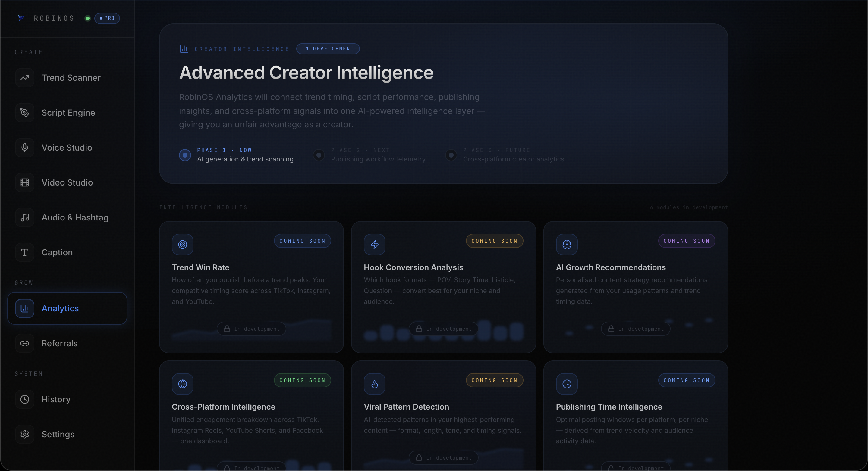Click Coming Soon badge on Cross-Platform Intelligence
The image size is (868, 471).
(x=303, y=380)
